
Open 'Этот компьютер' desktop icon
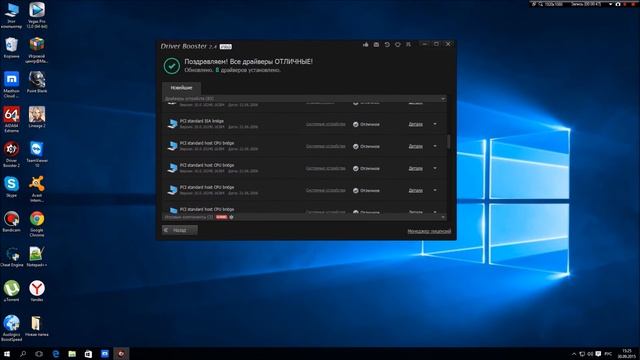(11, 15)
